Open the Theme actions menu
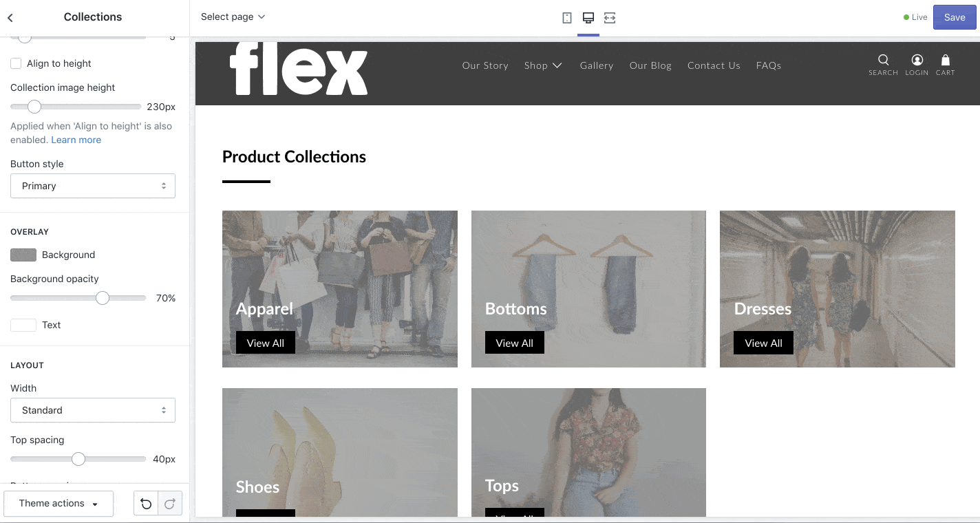 pyautogui.click(x=58, y=504)
